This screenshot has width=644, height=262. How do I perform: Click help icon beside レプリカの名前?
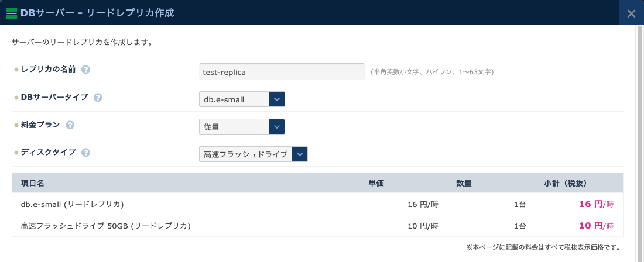pos(86,70)
